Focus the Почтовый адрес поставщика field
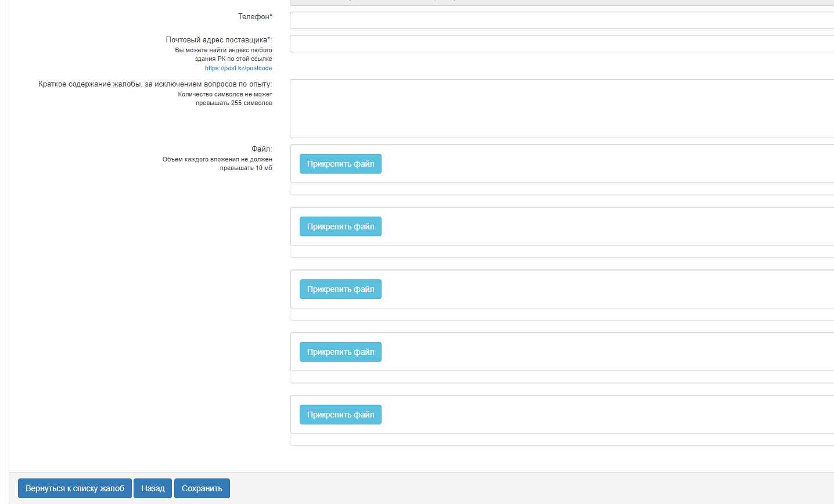834x504 pixels. point(562,44)
